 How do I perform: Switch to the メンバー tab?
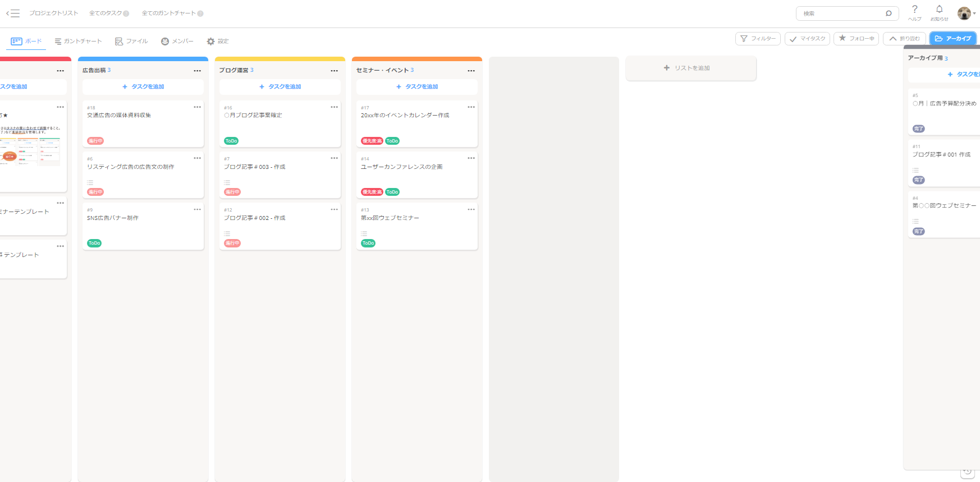177,41
